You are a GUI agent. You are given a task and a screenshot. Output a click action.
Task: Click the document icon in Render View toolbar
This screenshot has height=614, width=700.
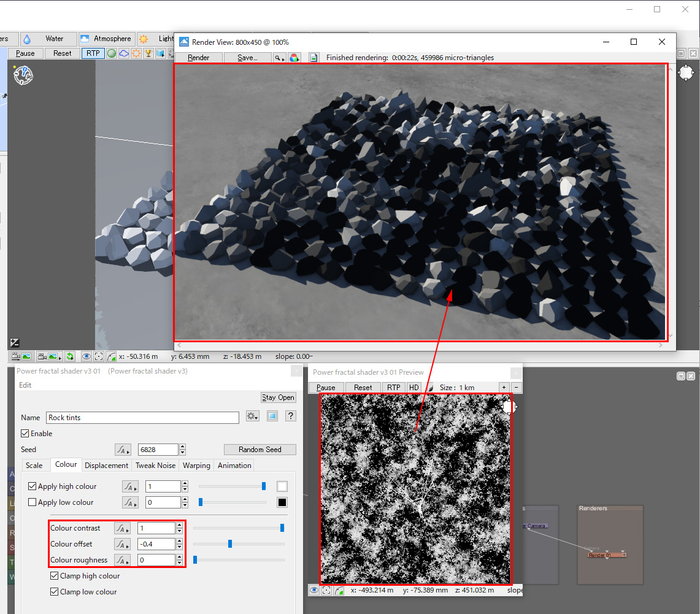tap(313, 58)
